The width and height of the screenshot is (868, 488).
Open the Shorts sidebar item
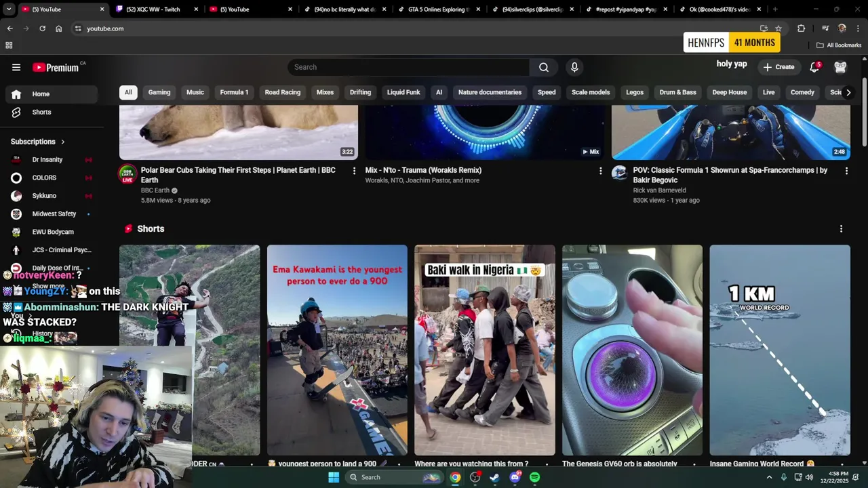52,112
